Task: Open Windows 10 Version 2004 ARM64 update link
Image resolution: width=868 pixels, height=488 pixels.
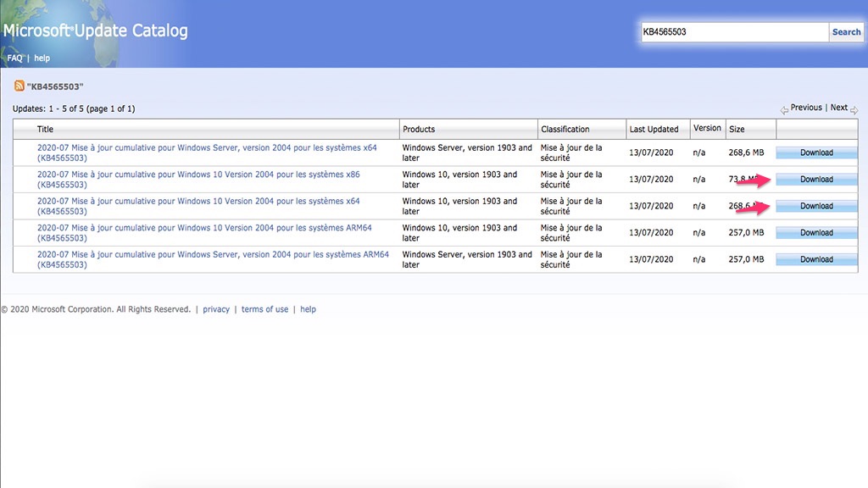Action: [204, 232]
